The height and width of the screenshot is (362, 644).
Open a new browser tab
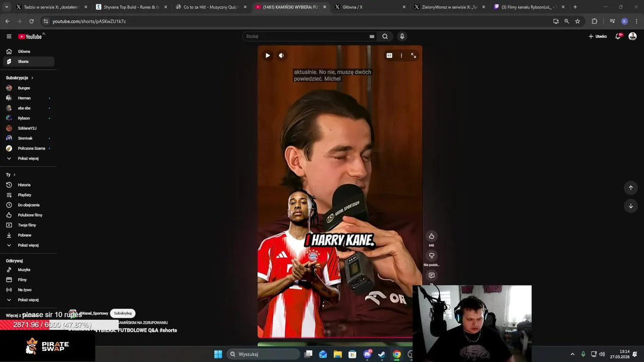click(575, 7)
